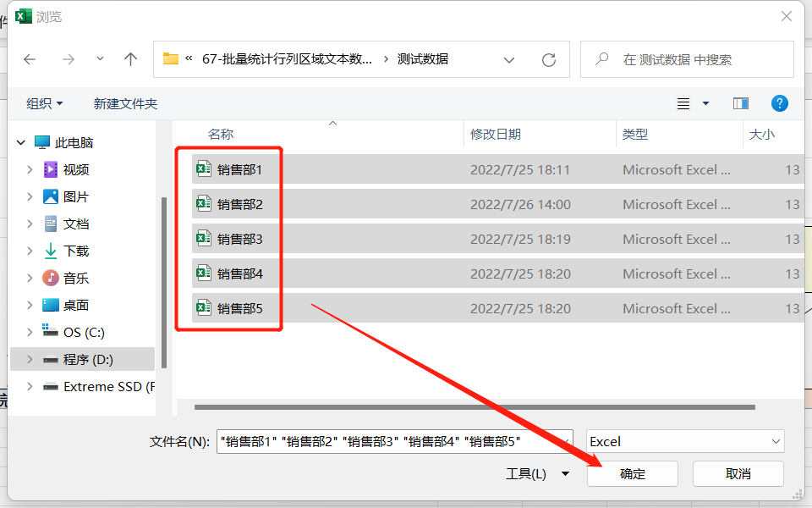Viewport: 812px width, 508px height.
Task: Click 新建文件夹 button
Action: [x=125, y=103]
